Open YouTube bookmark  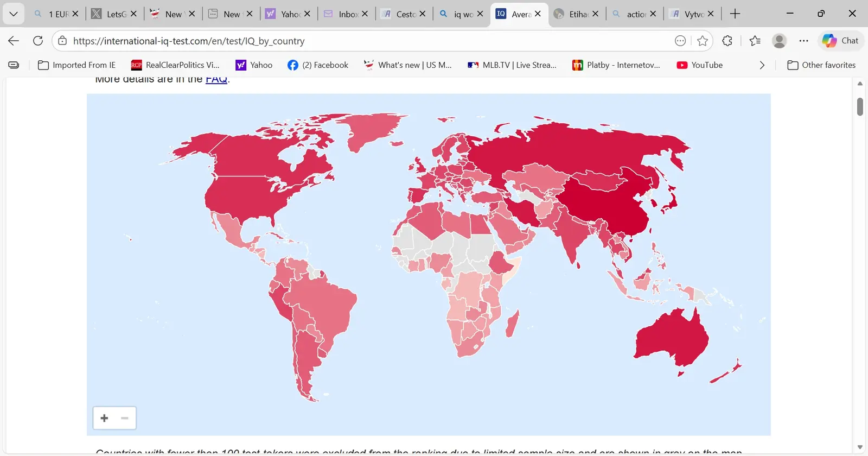(x=700, y=65)
